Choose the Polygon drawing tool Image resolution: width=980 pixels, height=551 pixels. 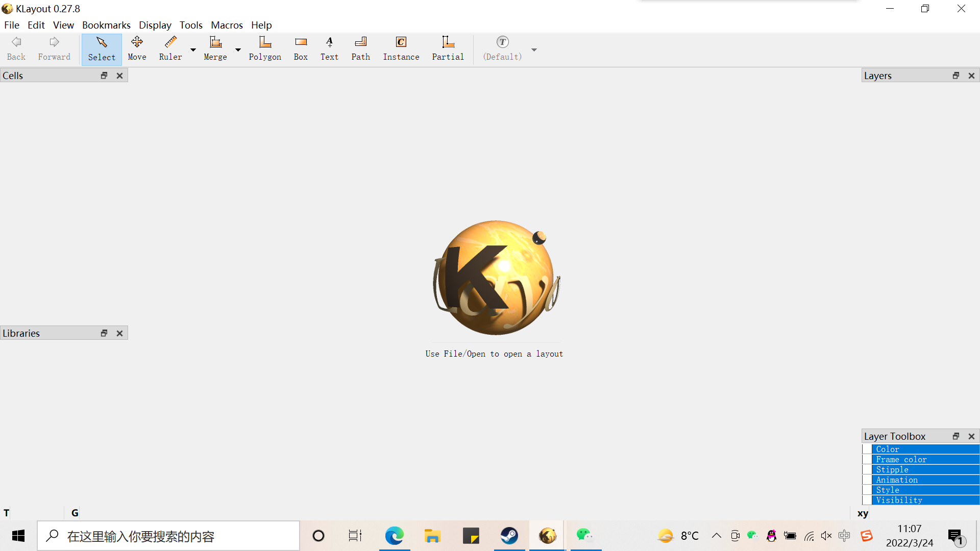click(265, 49)
